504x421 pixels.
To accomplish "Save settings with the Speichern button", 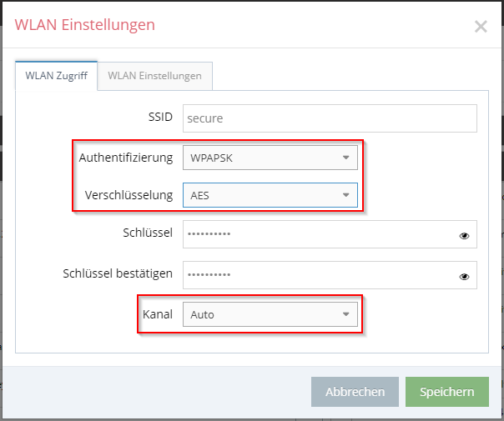I will pyautogui.click(x=447, y=392).
